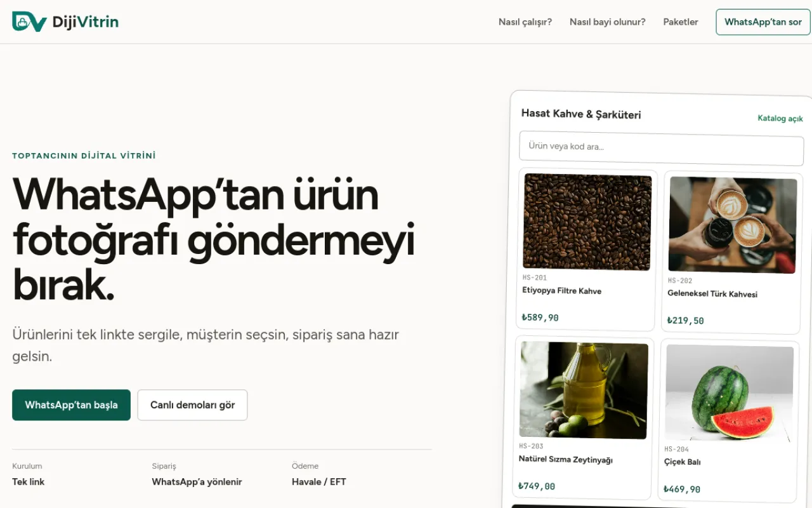Select the olive oil bottle photo
Image resolution: width=812 pixels, height=508 pixels.
584,391
